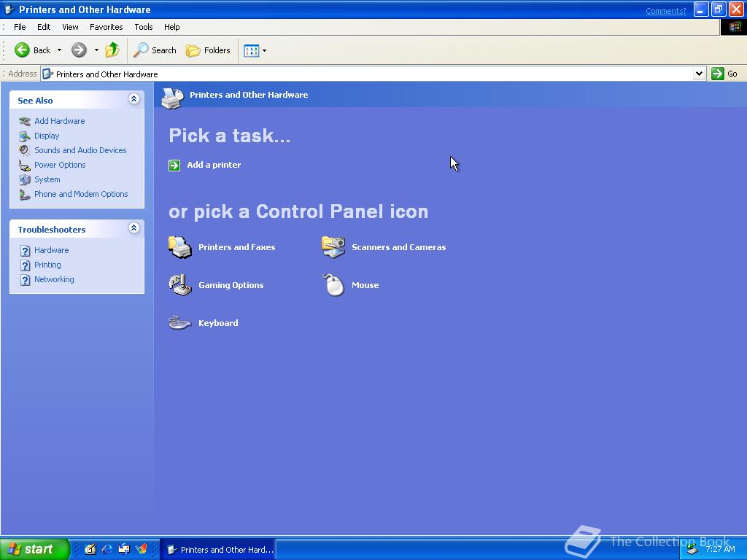Viewport: 747px width, 560px height.
Task: Open the View menu
Action: [70, 27]
